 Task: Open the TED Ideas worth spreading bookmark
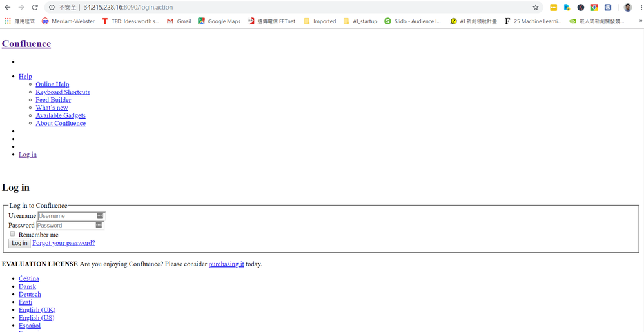click(130, 21)
